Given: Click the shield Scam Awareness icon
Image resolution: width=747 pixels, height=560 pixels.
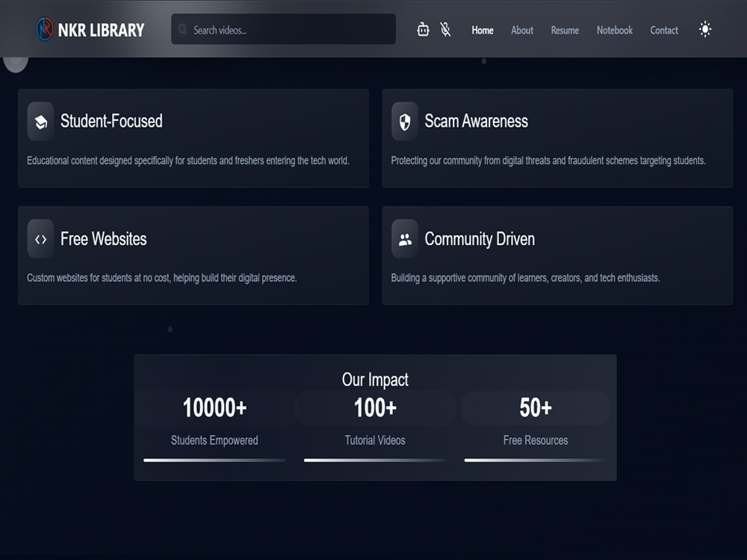Looking at the screenshot, I should tap(405, 122).
